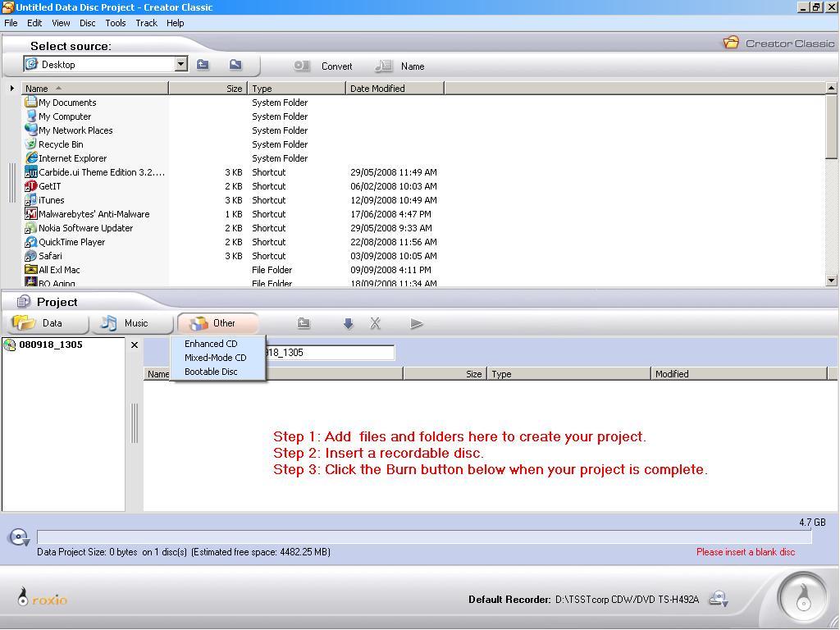This screenshot has height=630, width=840.
Task: Click the go up one folder icon beside Desktop
Action: tap(203, 65)
